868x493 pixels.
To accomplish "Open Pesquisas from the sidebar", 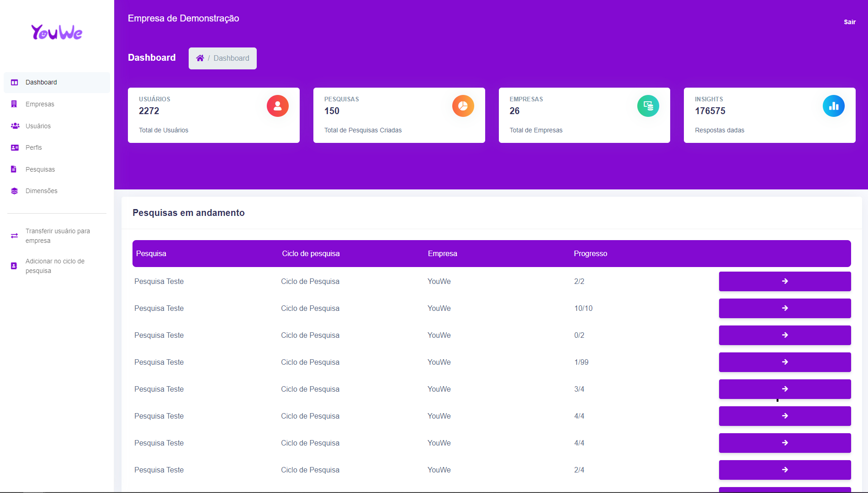I will [40, 169].
